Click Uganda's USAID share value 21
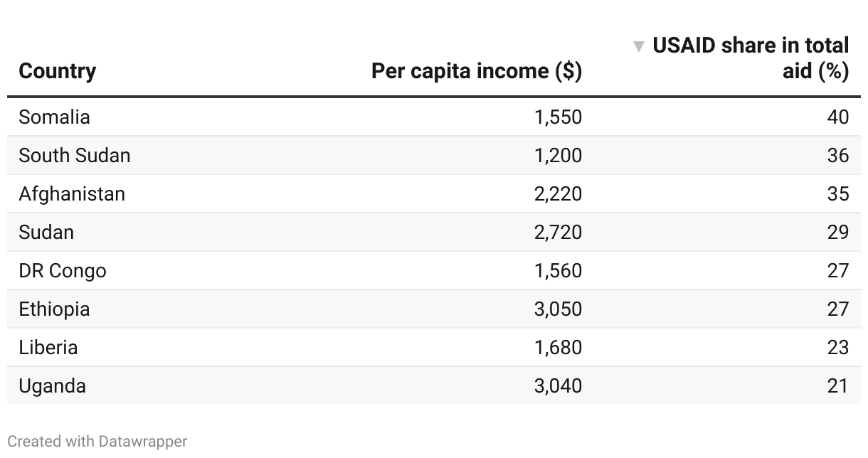This screenshot has height=458, width=868. [837, 385]
